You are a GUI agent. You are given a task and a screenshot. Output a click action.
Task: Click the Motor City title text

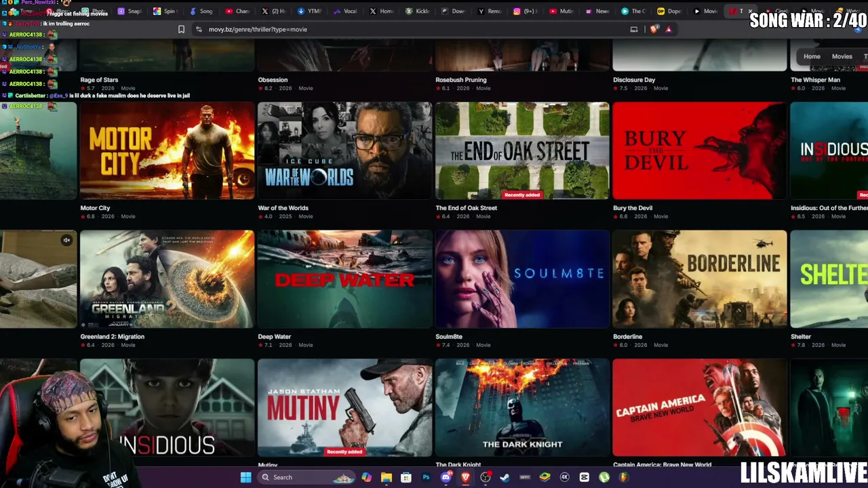click(x=95, y=208)
